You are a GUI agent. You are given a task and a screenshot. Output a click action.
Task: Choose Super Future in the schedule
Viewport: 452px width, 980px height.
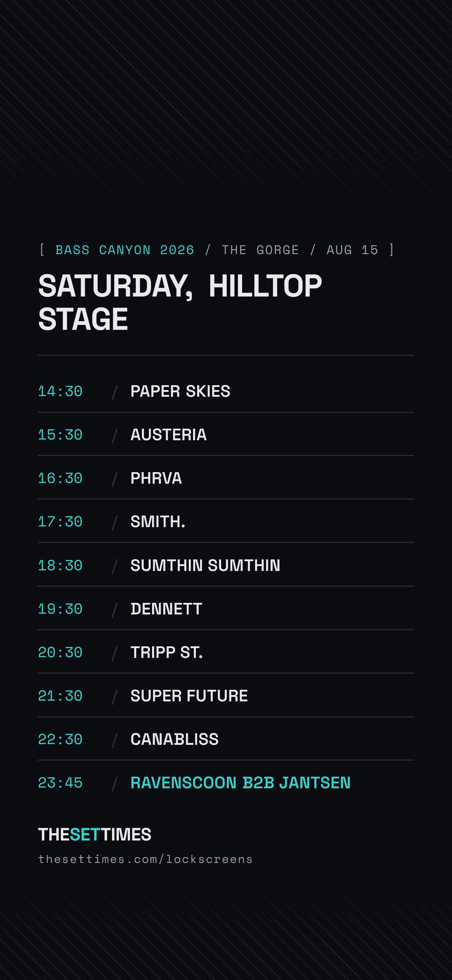pos(189,695)
